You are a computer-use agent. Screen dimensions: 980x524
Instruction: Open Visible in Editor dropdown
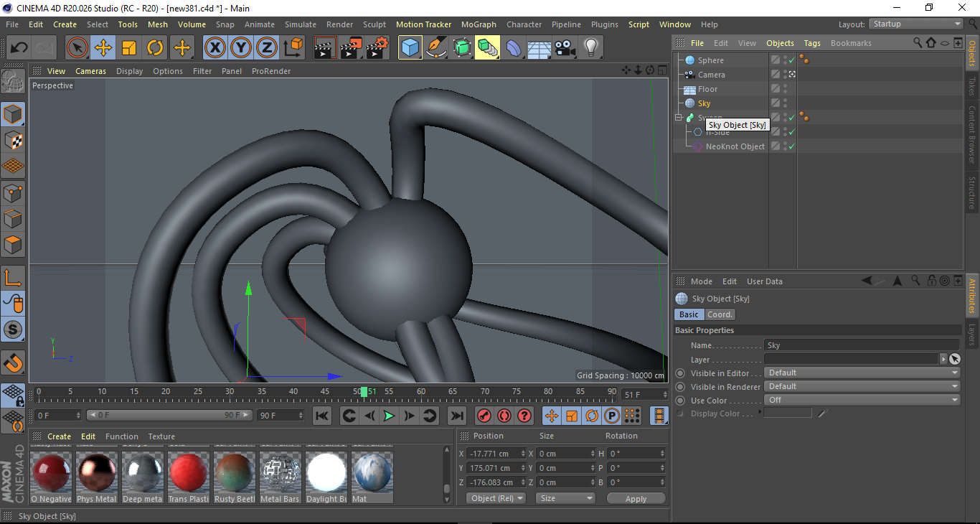[862, 373]
